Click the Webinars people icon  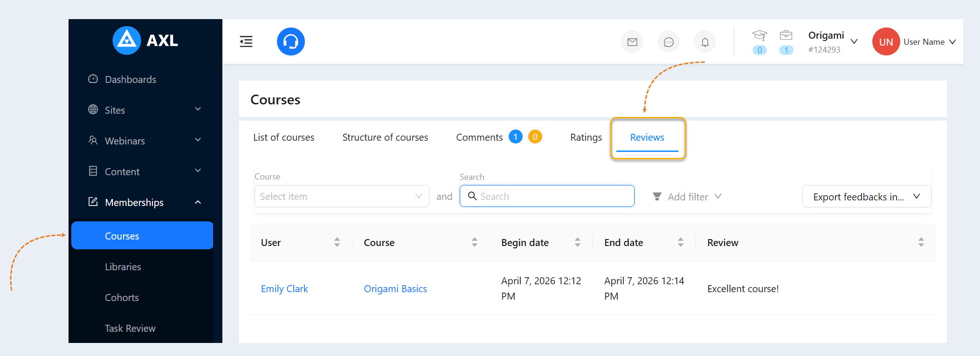click(x=93, y=140)
